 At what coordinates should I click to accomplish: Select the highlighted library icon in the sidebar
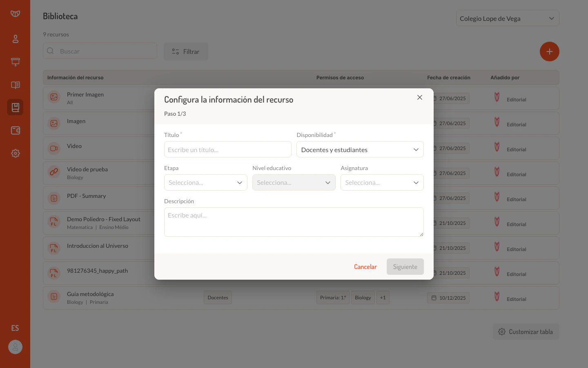coord(15,107)
